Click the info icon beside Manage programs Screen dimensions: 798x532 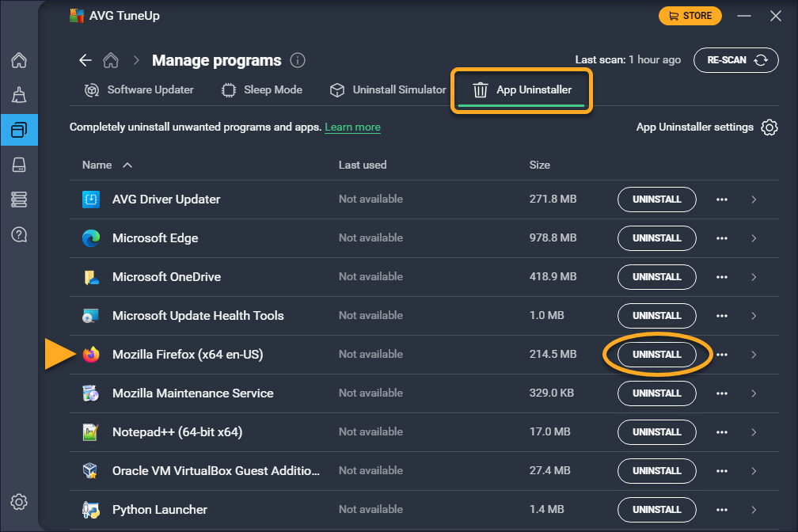[298, 60]
